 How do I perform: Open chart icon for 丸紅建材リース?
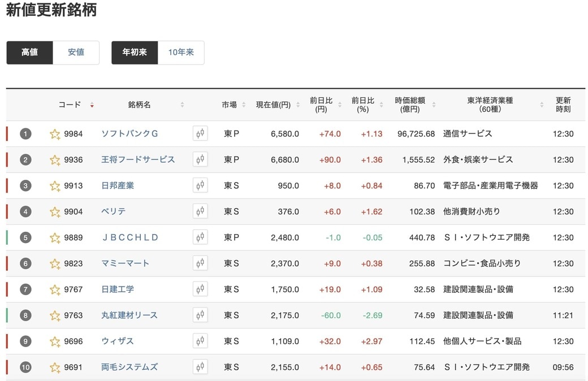[x=200, y=315]
